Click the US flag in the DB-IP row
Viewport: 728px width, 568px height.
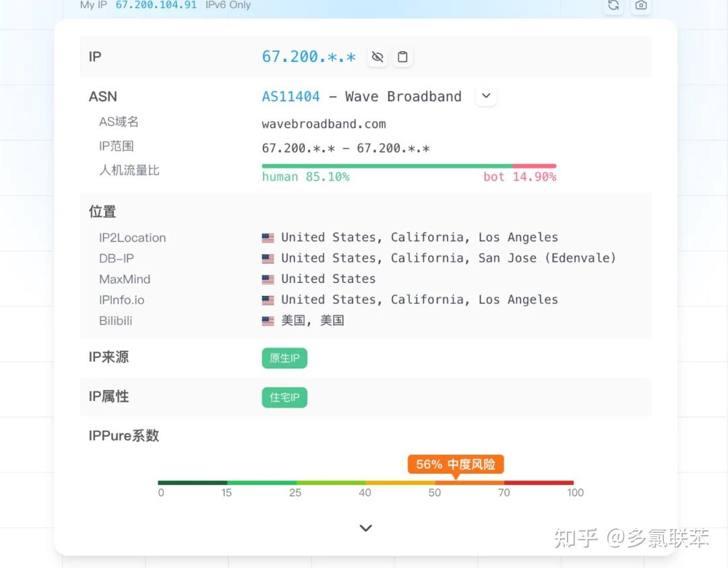pos(268,259)
